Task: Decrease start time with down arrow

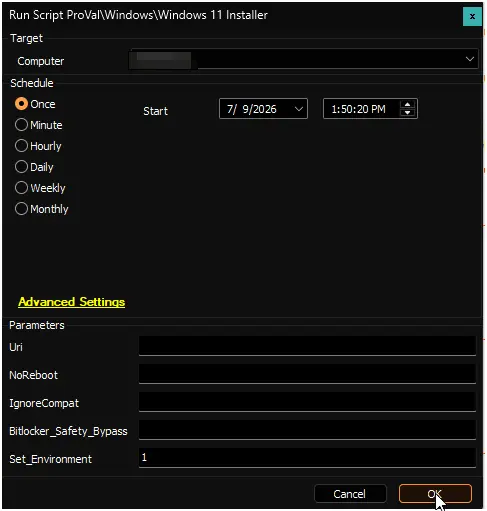Action: [407, 113]
